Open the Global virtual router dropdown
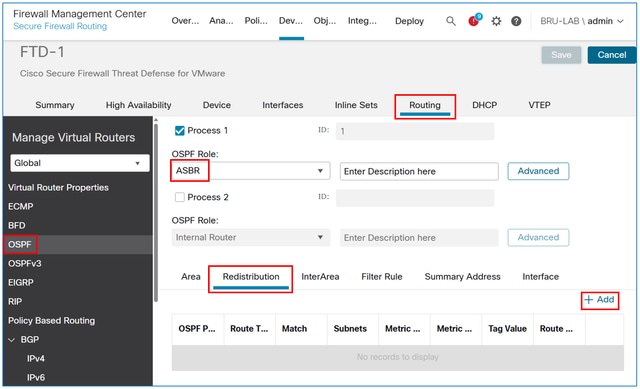640x389 pixels. (x=80, y=163)
